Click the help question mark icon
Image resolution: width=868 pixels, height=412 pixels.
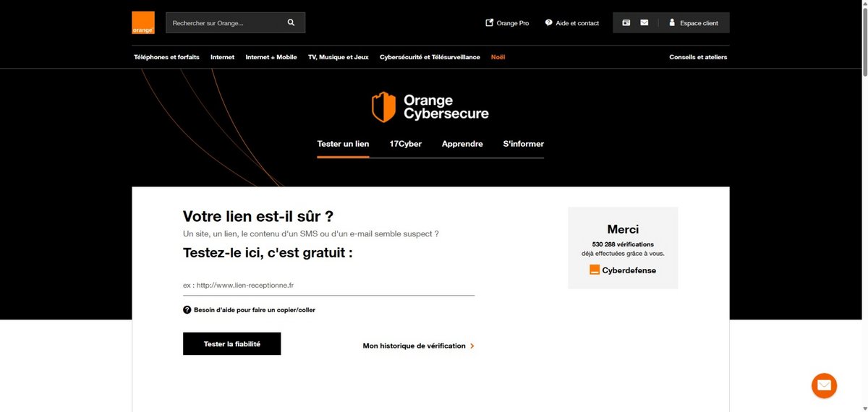click(187, 310)
